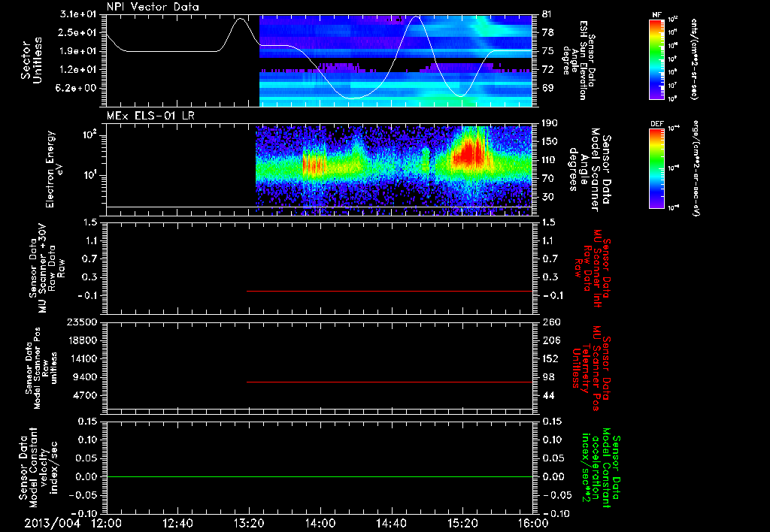Click the red striped electron burst before 14:00
Screen dimensions: 770x532
[x=314, y=165]
